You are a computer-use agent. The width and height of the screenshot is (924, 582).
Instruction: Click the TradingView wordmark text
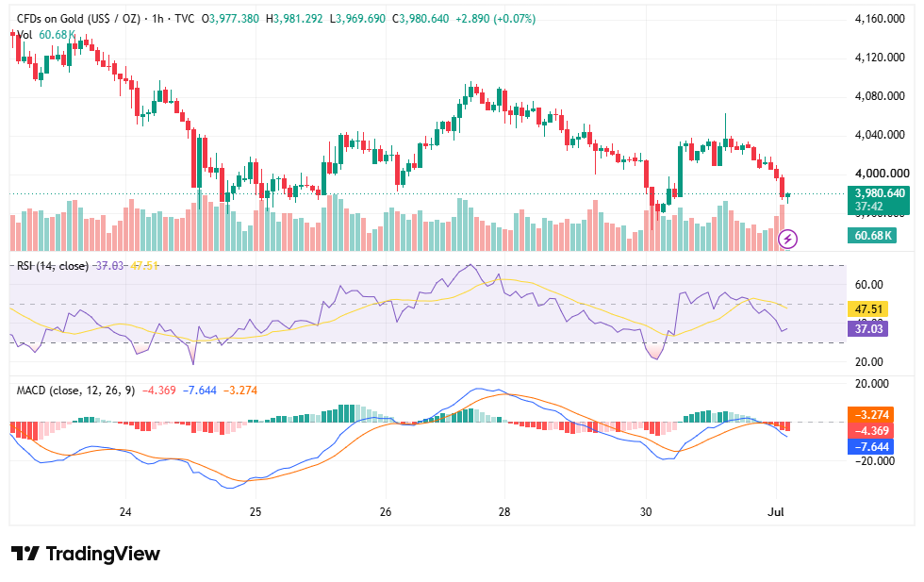tap(103, 554)
